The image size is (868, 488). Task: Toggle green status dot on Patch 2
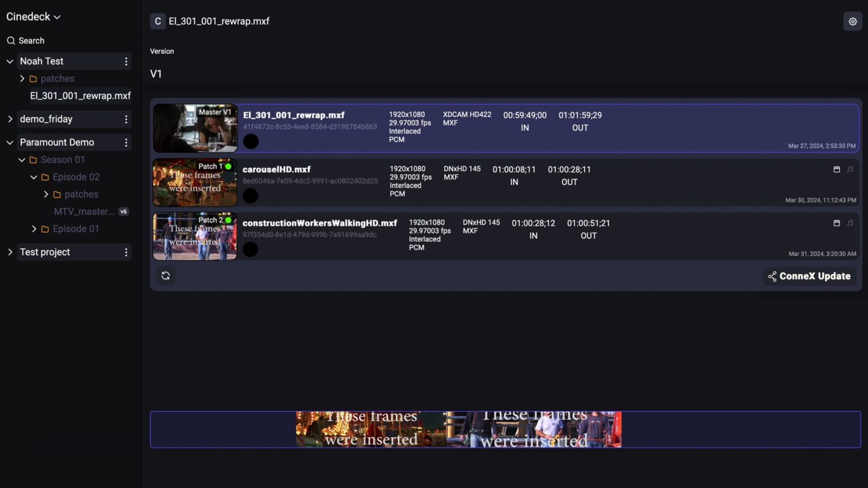click(228, 220)
